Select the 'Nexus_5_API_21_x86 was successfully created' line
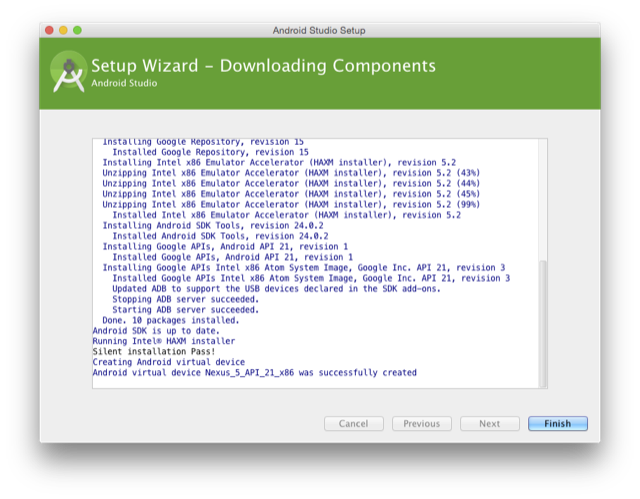This screenshot has height=499, width=640. coord(254,373)
